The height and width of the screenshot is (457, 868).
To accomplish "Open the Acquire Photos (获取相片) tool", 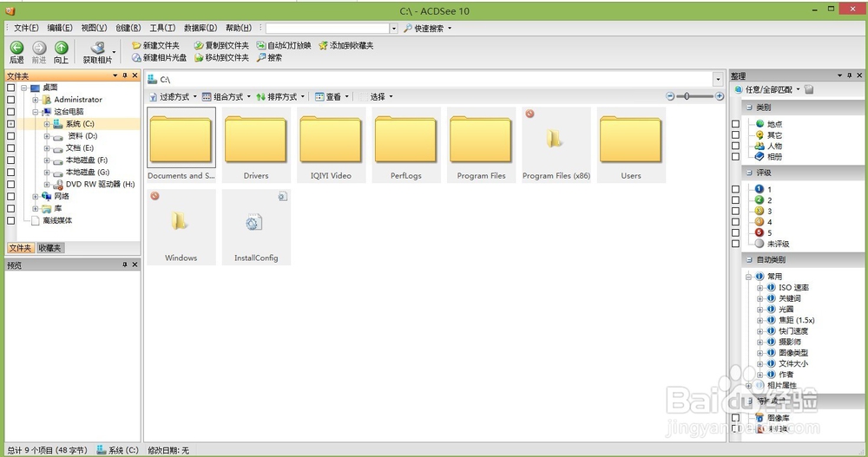I will coord(98,52).
